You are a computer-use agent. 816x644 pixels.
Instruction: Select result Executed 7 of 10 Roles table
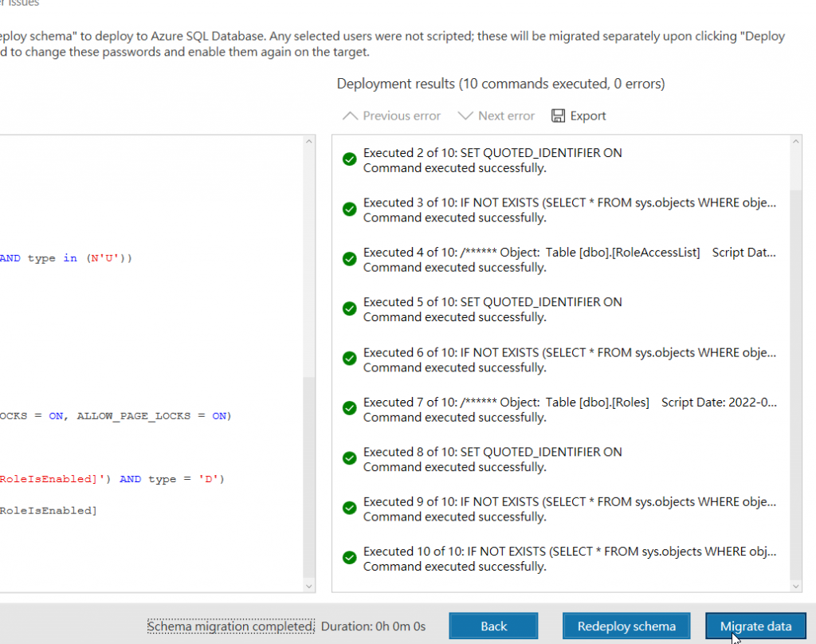tap(561, 409)
